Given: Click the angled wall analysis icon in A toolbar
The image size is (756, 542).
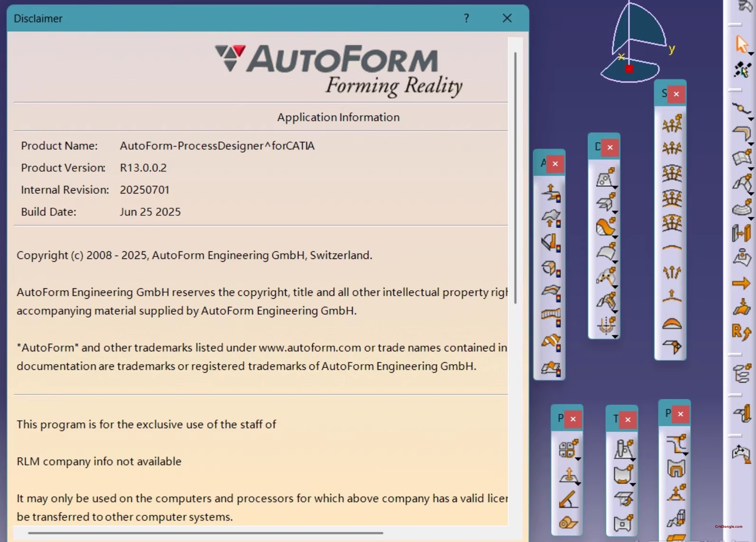Looking at the screenshot, I should (x=551, y=242).
